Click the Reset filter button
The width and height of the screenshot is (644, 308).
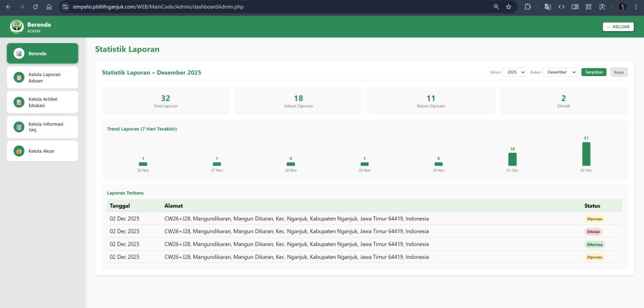(x=618, y=72)
